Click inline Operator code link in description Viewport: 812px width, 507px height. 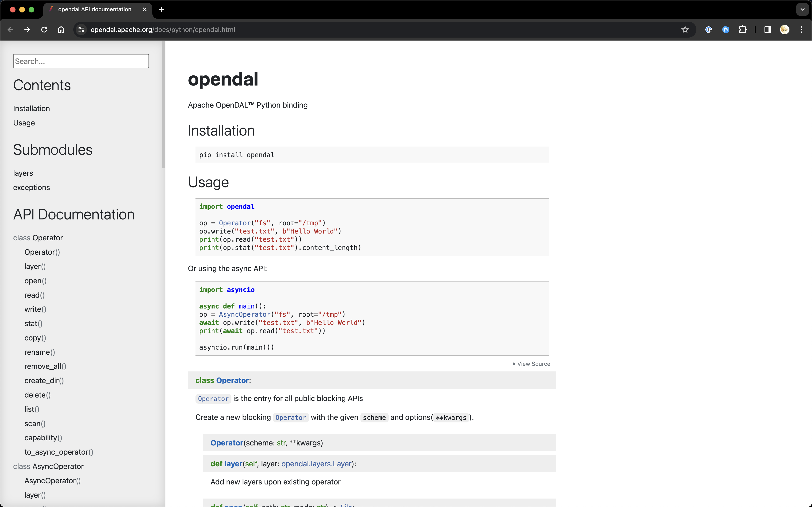[213, 399]
